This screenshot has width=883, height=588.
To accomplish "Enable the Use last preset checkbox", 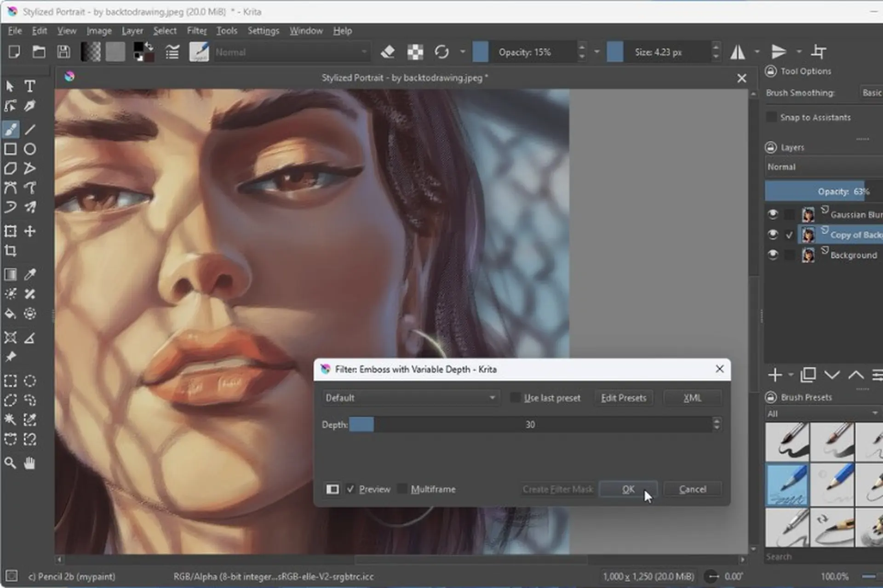I will click(516, 398).
